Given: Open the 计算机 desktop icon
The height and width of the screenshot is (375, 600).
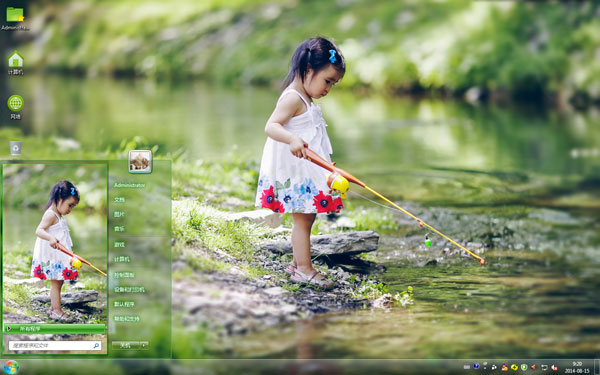Looking at the screenshot, I should 15,63.
